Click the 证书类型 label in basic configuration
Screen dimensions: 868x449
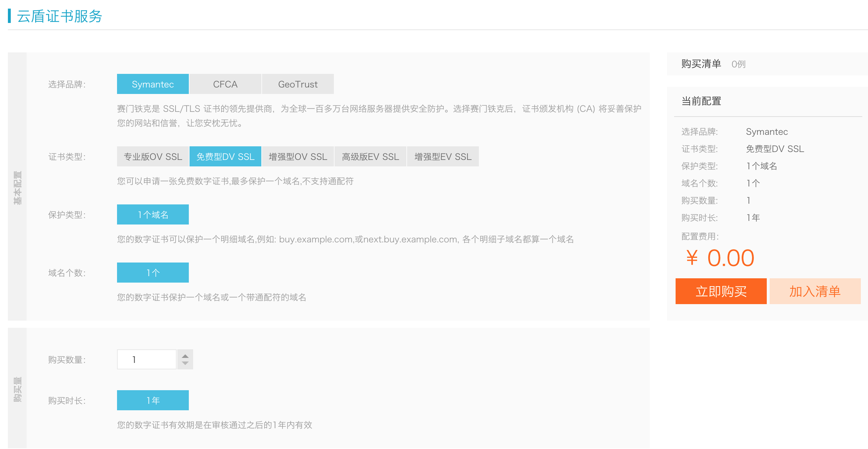point(67,157)
